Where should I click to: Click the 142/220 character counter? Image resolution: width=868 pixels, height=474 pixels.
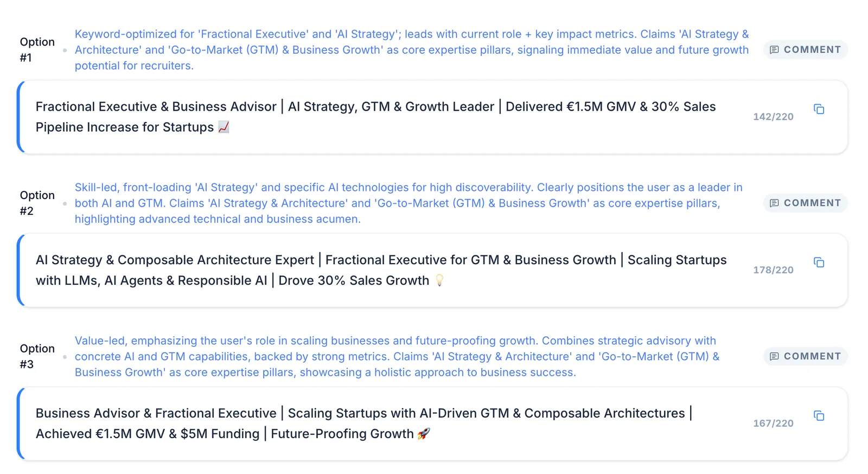point(773,117)
